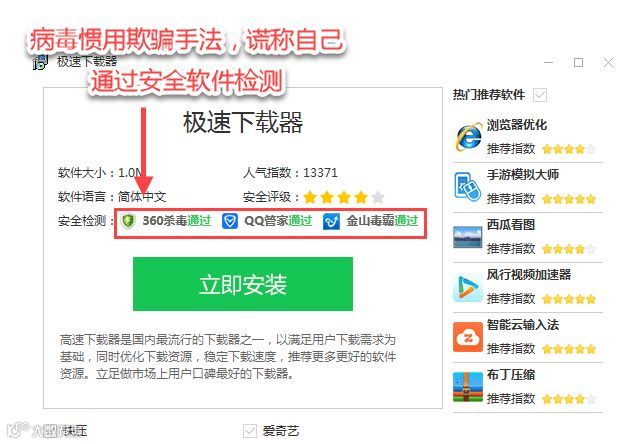Click the 金山毒霸 blue check icon

pos(331,221)
